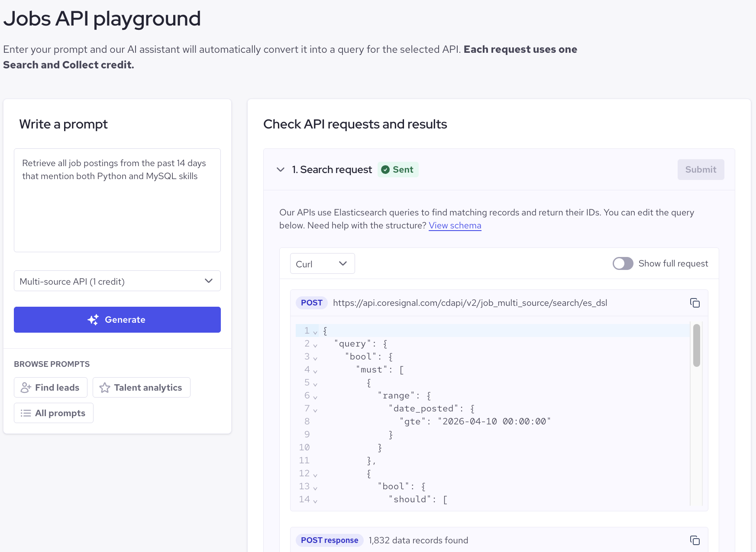Copy the POST request URL
756x552 pixels.
[x=695, y=303]
